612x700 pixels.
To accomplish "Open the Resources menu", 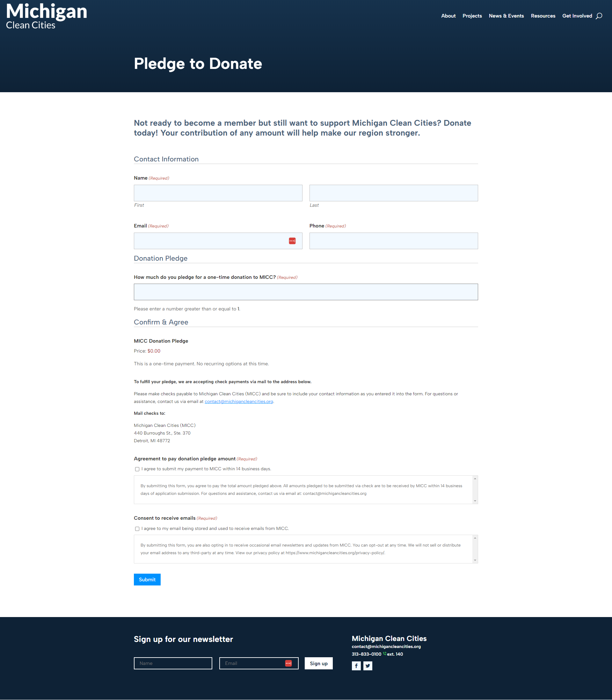I will 543,16.
